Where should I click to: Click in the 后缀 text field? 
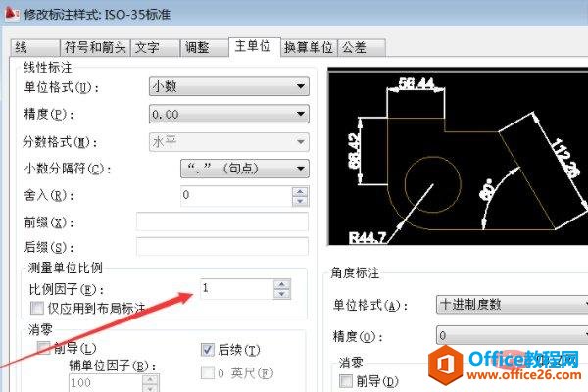pyautogui.click(x=222, y=246)
